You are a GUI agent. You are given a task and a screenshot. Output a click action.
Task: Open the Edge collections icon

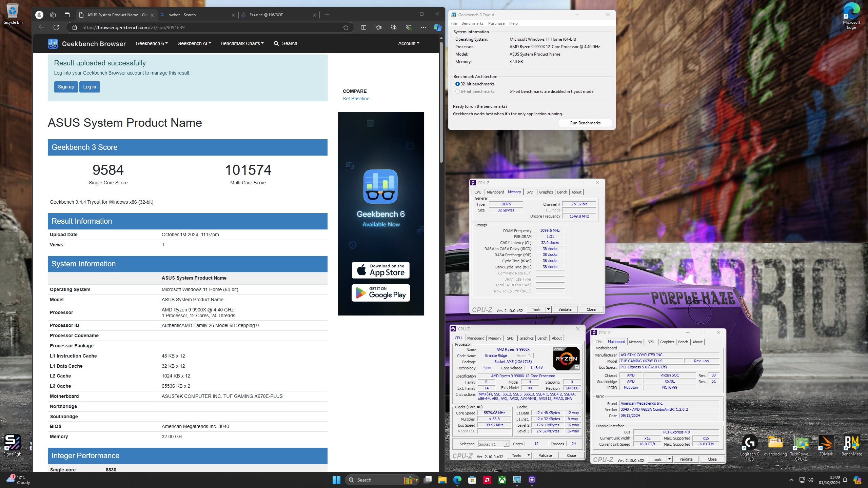point(394,27)
